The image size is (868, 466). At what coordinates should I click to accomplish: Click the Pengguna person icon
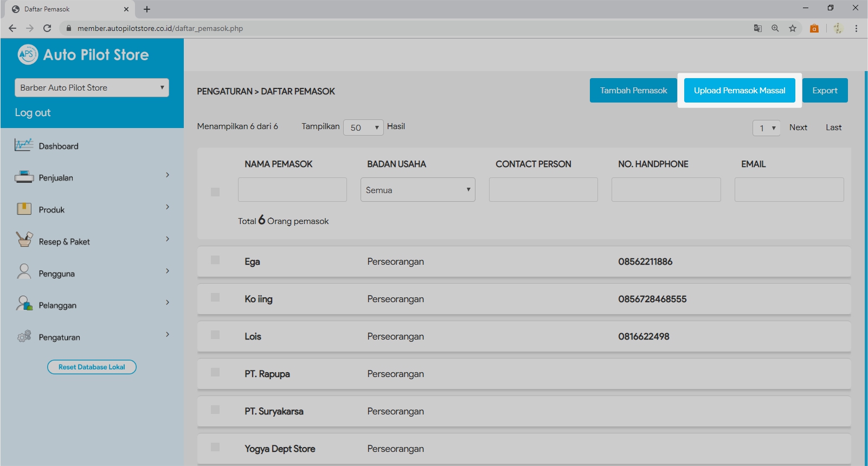point(24,272)
